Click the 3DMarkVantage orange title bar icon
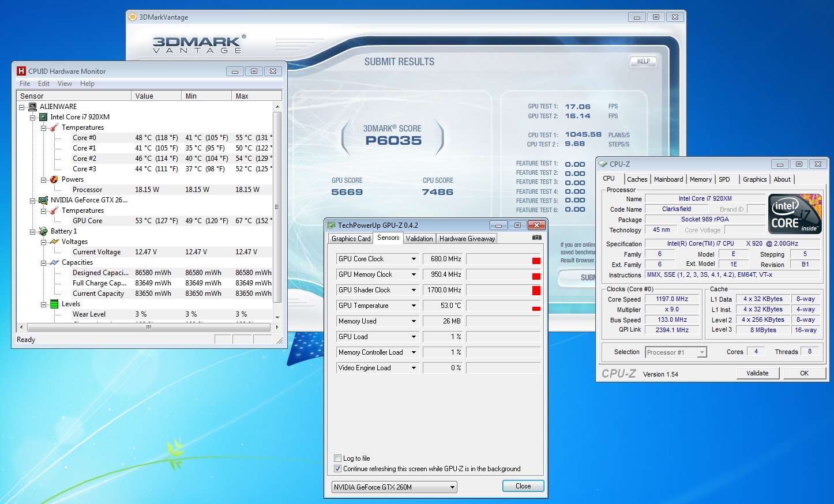The image size is (834, 504). [x=133, y=17]
